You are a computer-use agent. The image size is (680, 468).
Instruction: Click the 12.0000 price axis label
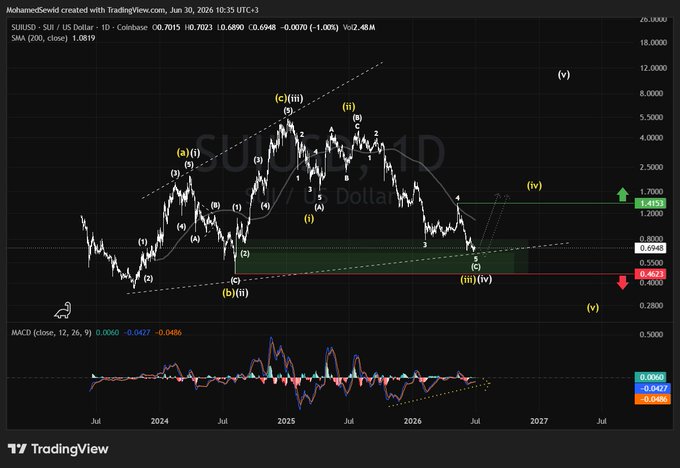(653, 68)
